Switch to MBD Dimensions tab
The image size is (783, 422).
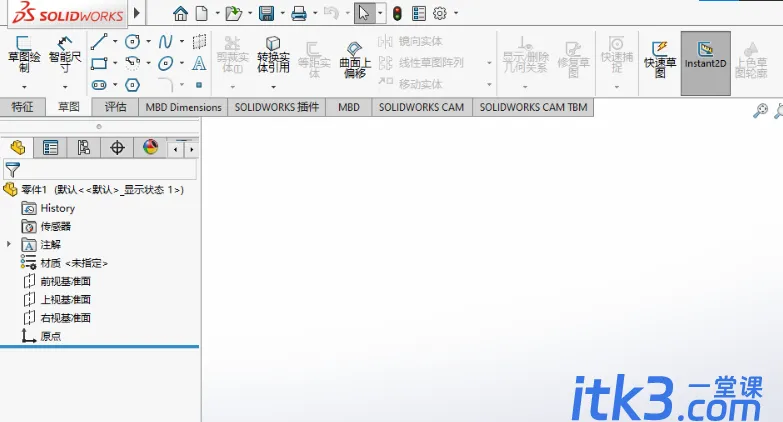pos(183,107)
